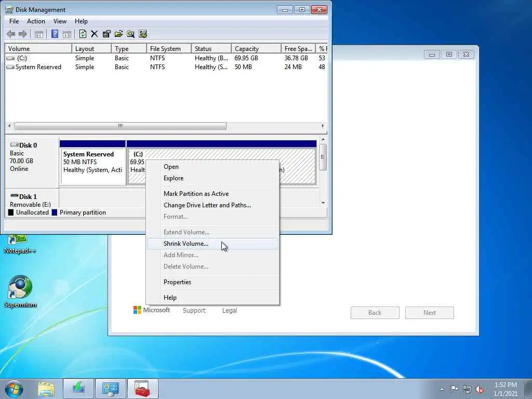Viewport: 532px width, 399px height.
Task: Open File Explorer from the taskbar
Action: pos(46,389)
